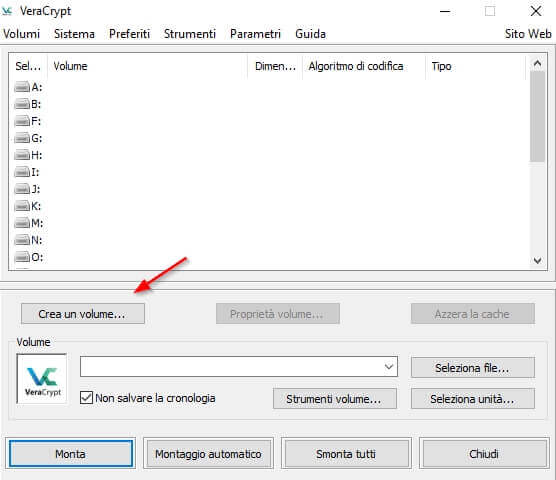Open the Volumi menu
Viewport: 556px width, 480px height.
pos(21,34)
